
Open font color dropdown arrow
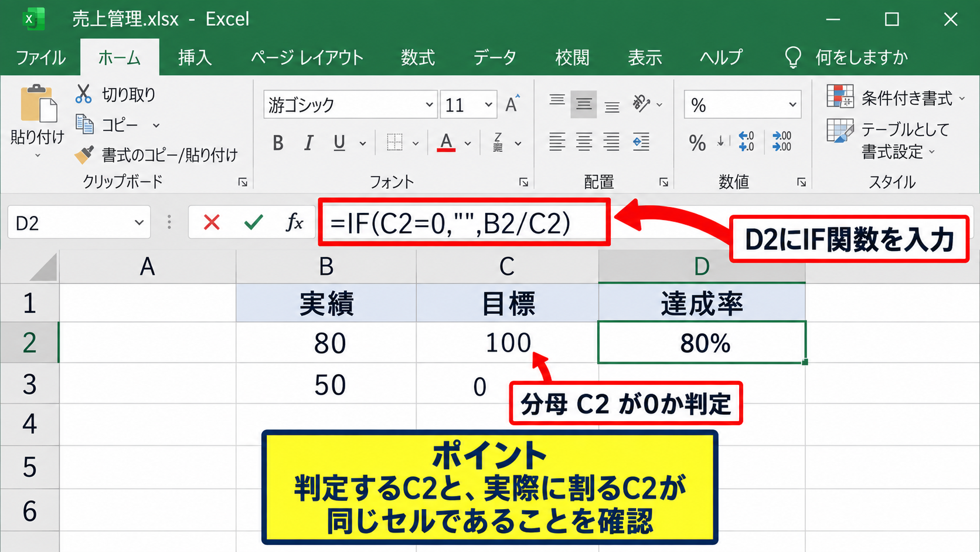coord(468,143)
